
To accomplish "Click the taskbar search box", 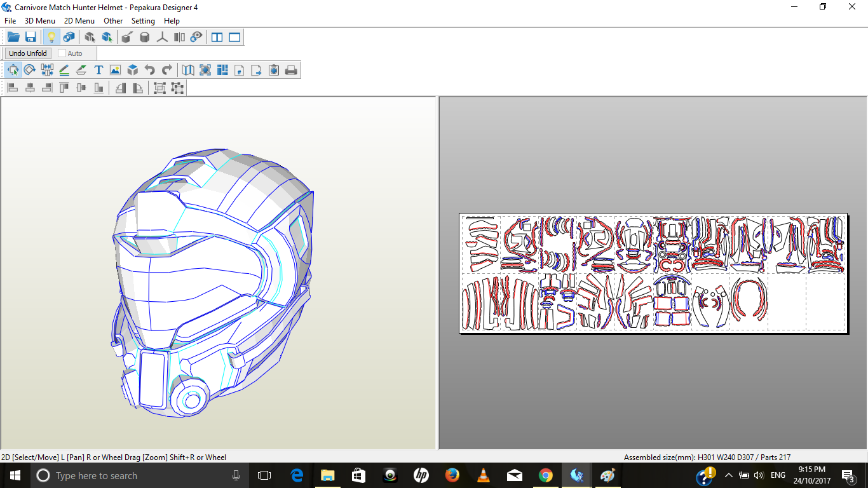I will click(x=141, y=475).
